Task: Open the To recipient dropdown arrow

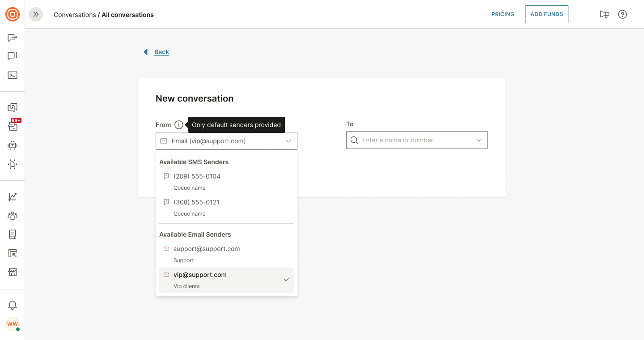Action: click(x=479, y=140)
